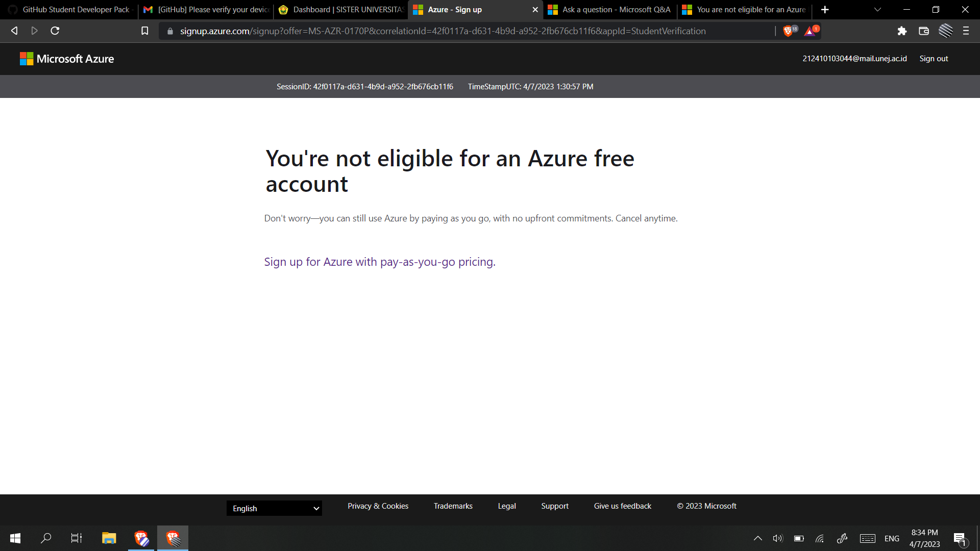The width and height of the screenshot is (980, 551).
Task: Click the TimeStampUTC text in the banner
Action: [x=530, y=87]
